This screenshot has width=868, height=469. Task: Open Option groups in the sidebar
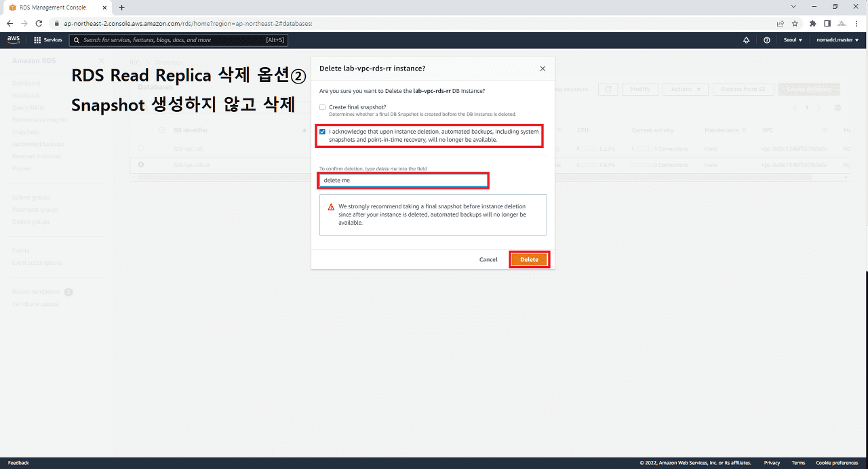31,222
